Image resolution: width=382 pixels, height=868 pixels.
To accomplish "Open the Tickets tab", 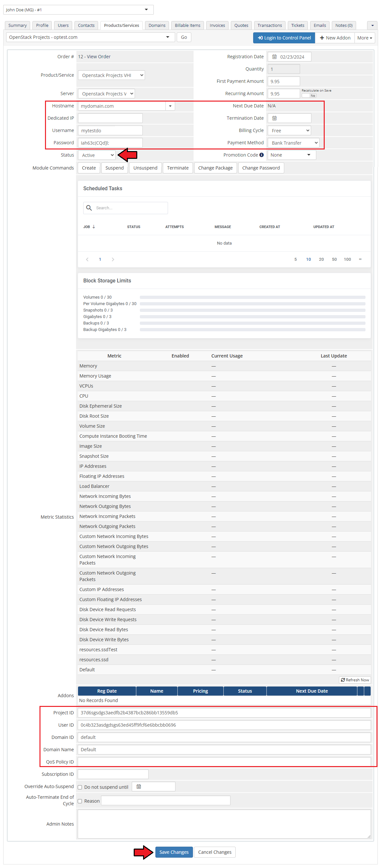I will [298, 25].
